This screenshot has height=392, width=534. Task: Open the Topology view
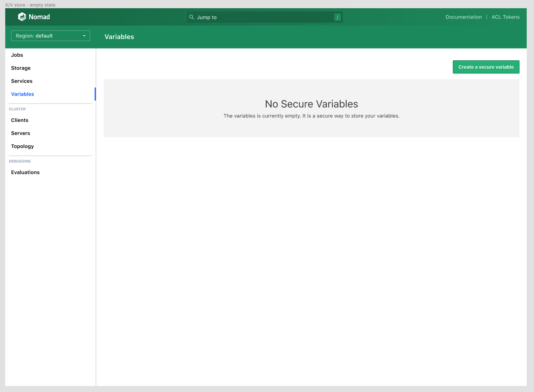pyautogui.click(x=22, y=146)
